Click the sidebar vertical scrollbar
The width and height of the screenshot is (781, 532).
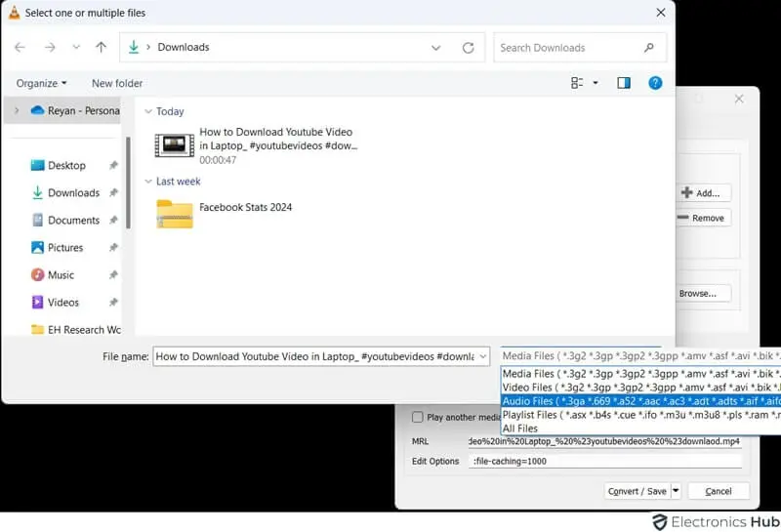coord(129,183)
